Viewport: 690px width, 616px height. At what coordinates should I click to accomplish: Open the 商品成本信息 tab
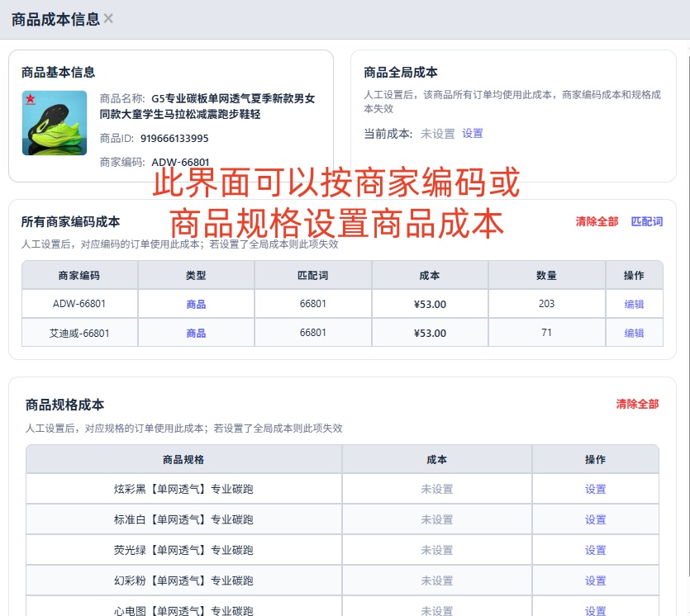[55, 19]
